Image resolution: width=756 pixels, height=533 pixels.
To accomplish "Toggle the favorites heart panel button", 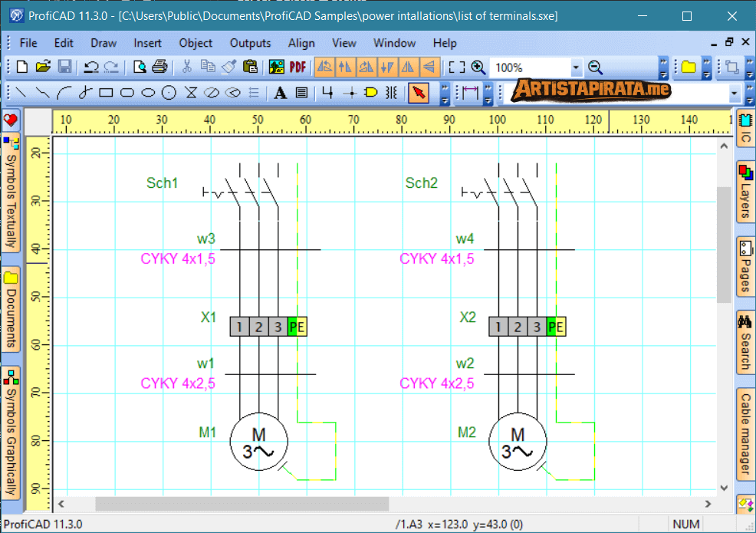I will click(x=11, y=120).
